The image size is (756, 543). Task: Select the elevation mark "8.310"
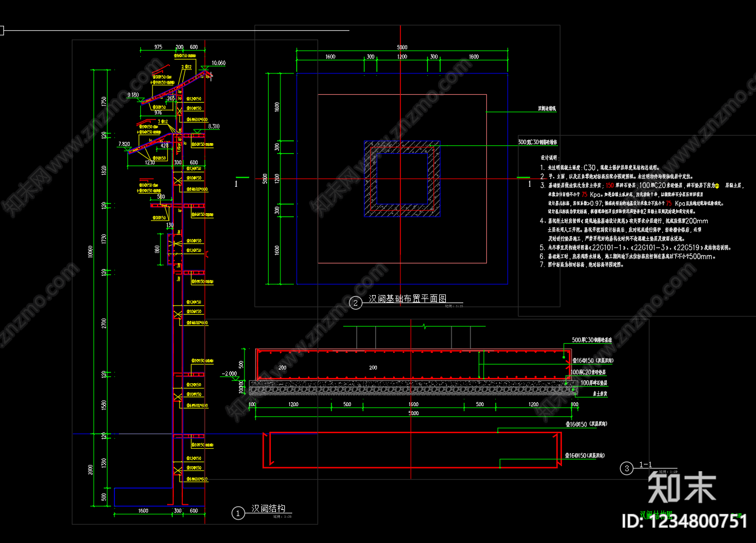[214, 126]
